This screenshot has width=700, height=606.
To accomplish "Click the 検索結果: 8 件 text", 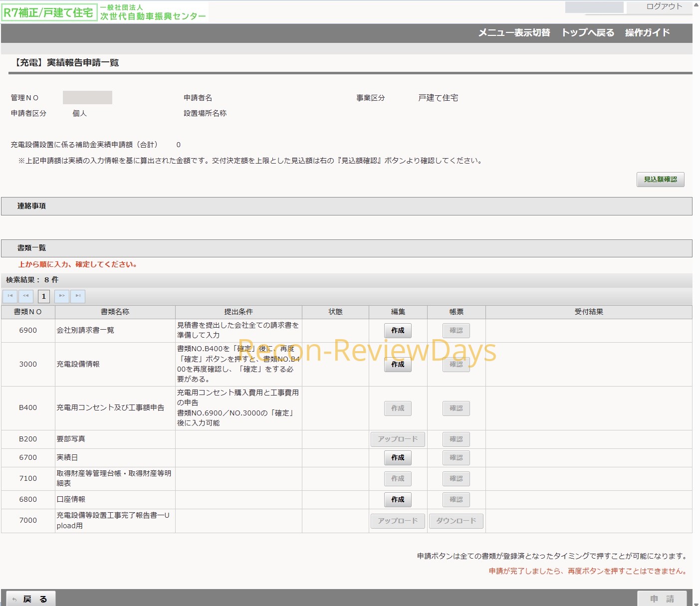I will [32, 280].
